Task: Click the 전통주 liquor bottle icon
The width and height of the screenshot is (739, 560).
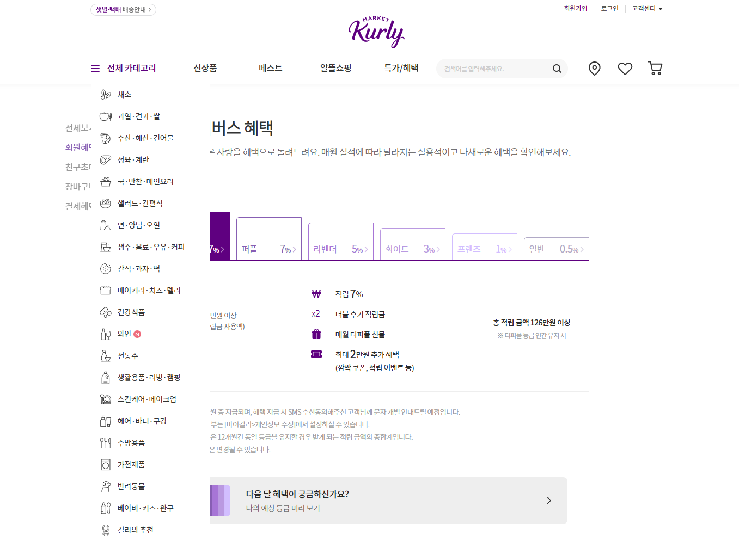Action: click(x=106, y=356)
